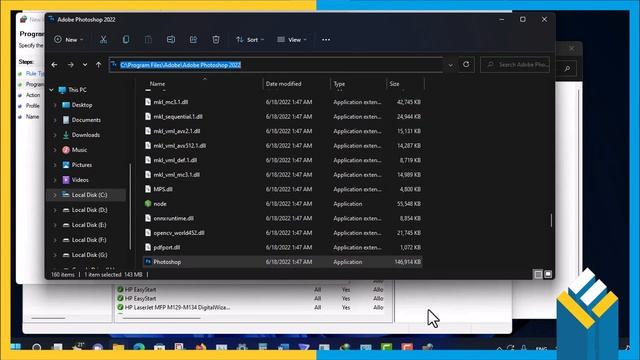Select This PC in navigation pane
Viewport: 640px width, 360px height.
click(x=77, y=90)
